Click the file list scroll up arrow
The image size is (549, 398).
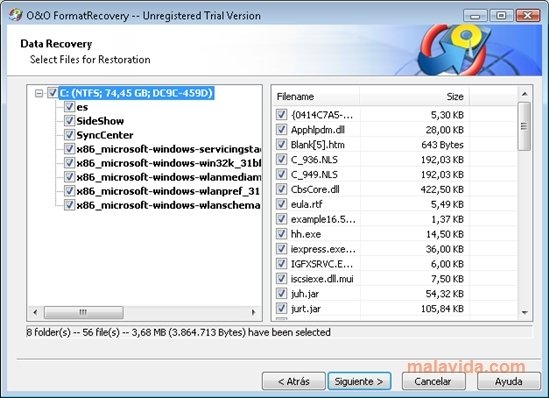524,94
